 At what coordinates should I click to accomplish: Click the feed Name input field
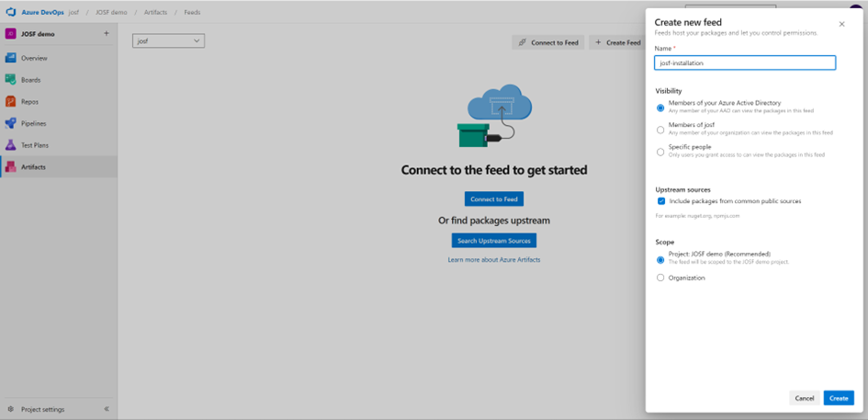coord(744,63)
